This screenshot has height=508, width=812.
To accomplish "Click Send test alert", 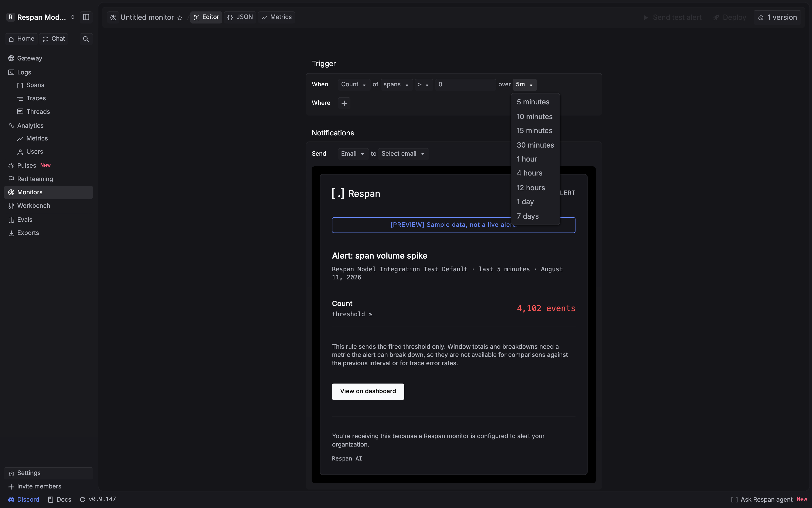I will (672, 18).
